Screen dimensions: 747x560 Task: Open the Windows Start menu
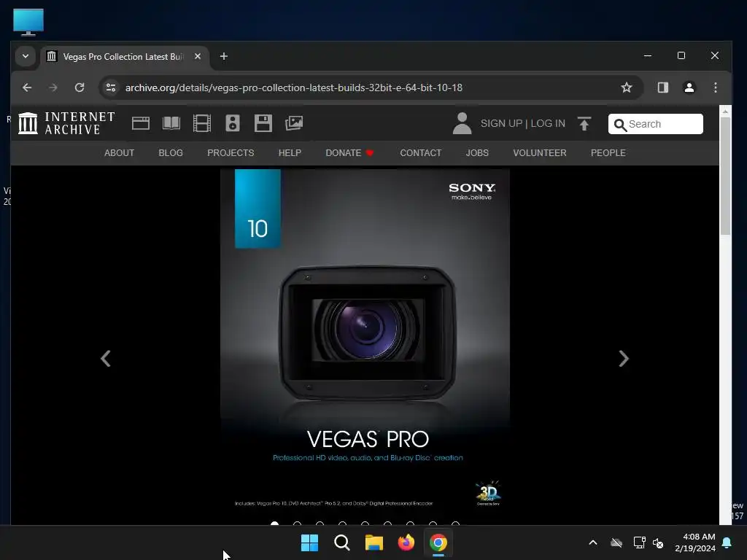(309, 542)
